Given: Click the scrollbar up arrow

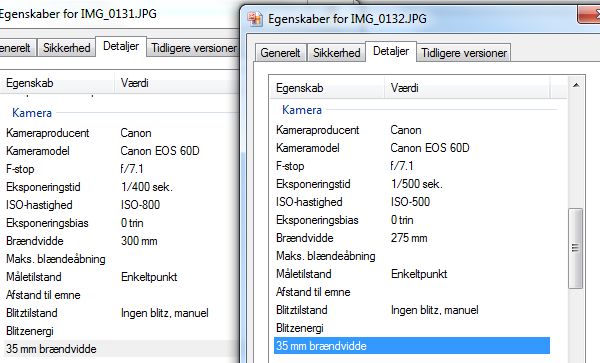Looking at the screenshot, I should [576, 85].
